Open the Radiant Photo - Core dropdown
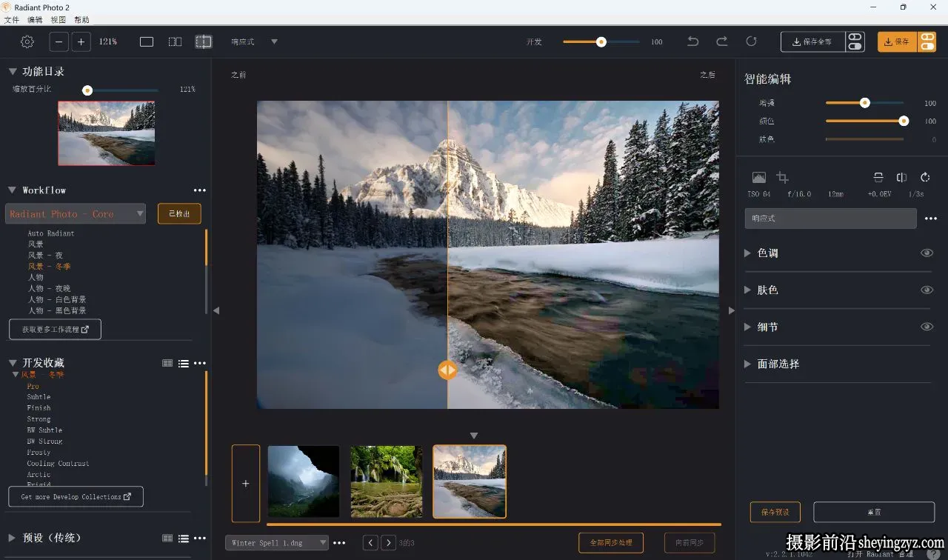The height and width of the screenshot is (560, 948). pos(76,213)
